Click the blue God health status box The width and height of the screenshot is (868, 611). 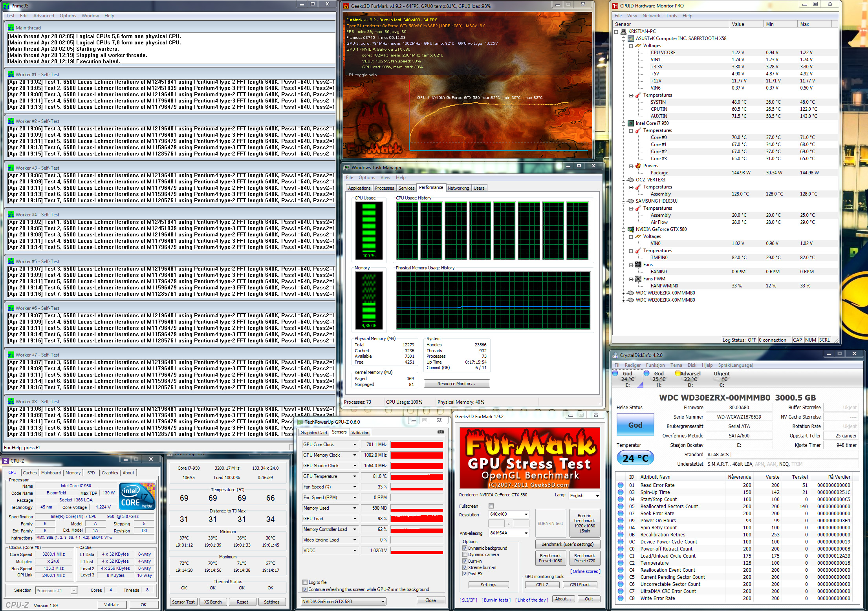(635, 425)
